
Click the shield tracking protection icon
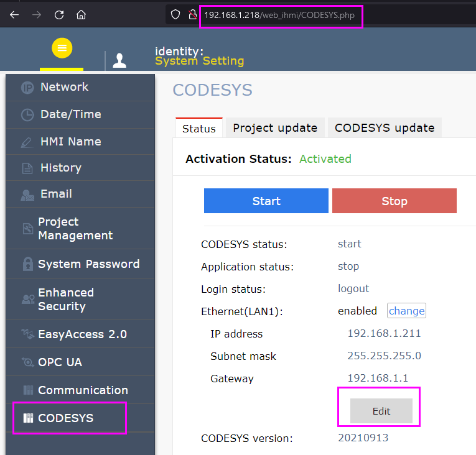click(x=175, y=14)
